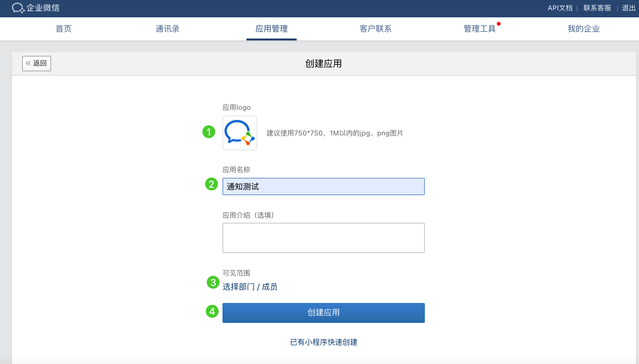This screenshot has width=639, height=364.
Task: Log out using the 退出 link
Action: [628, 8]
